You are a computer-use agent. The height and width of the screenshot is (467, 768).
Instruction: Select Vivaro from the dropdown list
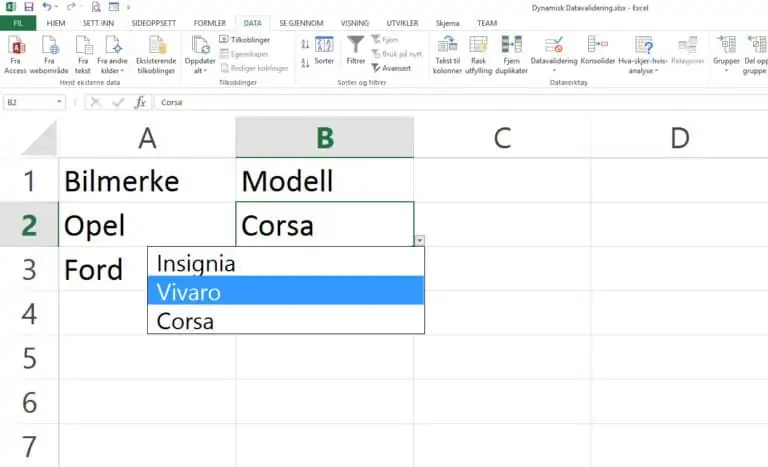coord(286,292)
